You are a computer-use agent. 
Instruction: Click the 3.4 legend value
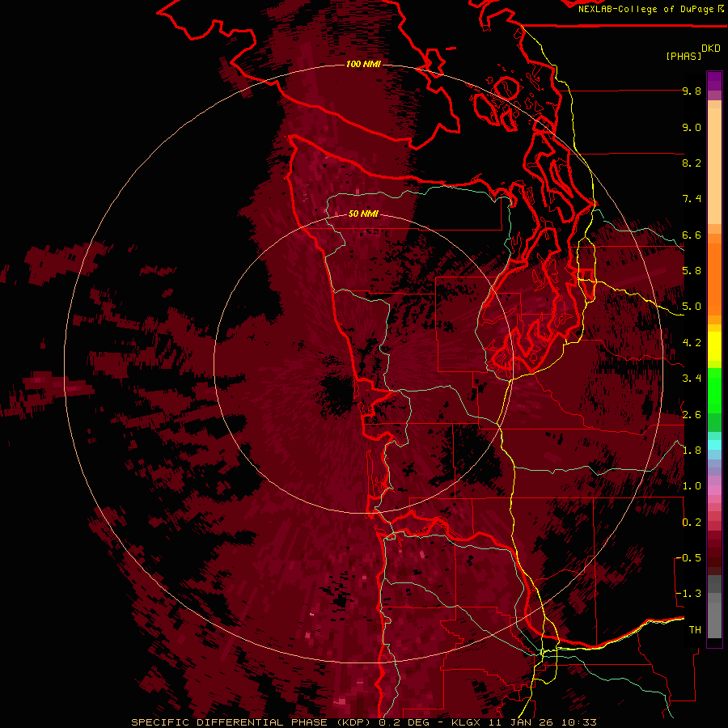(692, 379)
